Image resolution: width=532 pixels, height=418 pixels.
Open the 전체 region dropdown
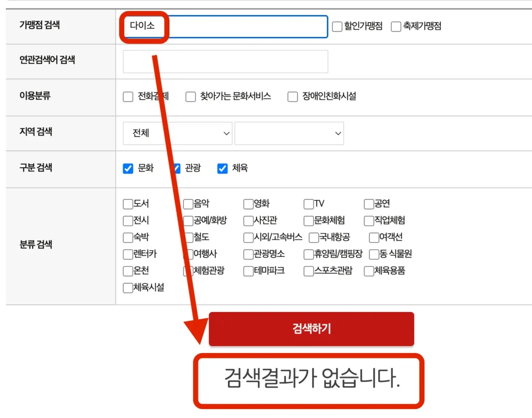click(178, 133)
